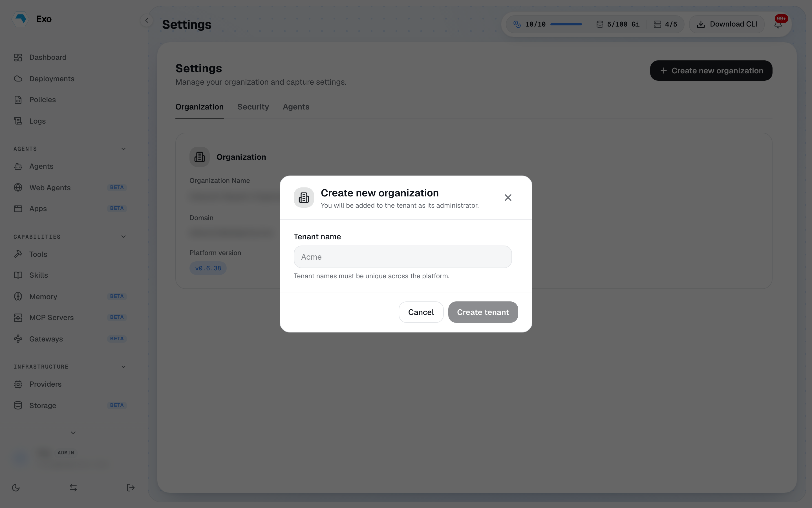
Task: Click the Agents robot icon
Action: (x=18, y=166)
